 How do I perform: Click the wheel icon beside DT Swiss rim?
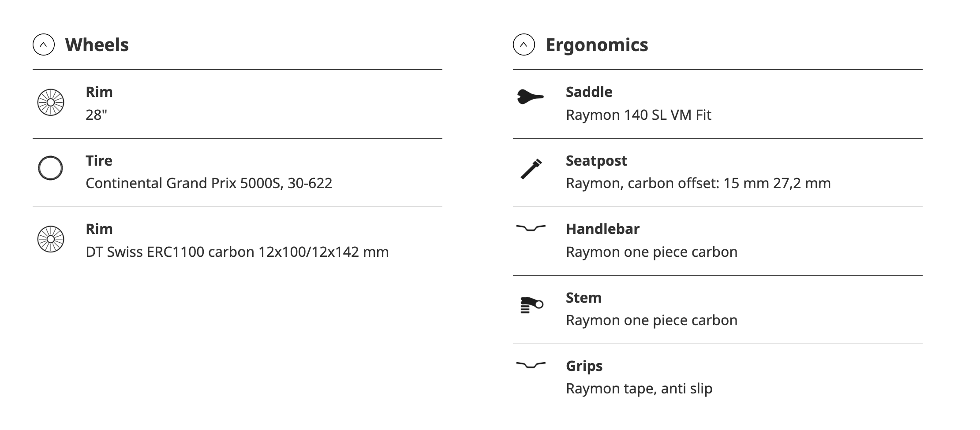click(51, 239)
